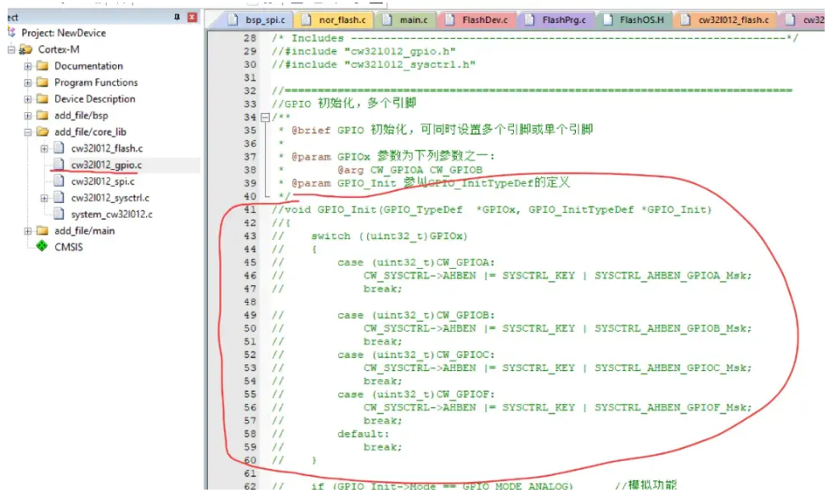Switch to the FlashDev.c tab
The image size is (834, 504).
(x=477, y=20)
